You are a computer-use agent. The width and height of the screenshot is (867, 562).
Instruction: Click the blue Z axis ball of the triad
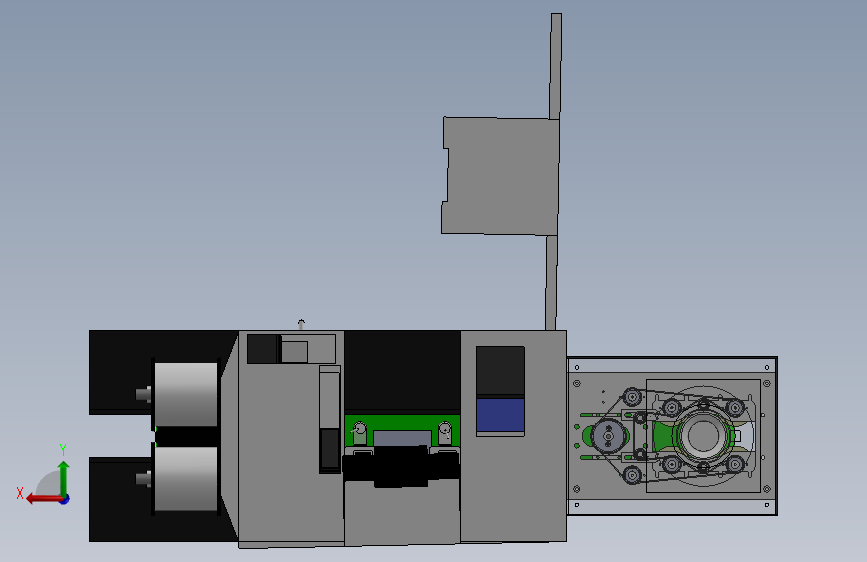click(x=65, y=499)
